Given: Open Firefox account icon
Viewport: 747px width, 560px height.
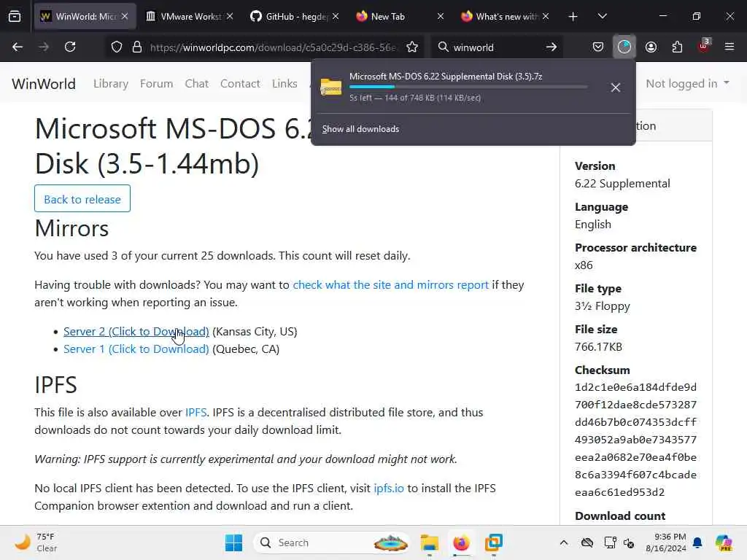Looking at the screenshot, I should pyautogui.click(x=651, y=47).
